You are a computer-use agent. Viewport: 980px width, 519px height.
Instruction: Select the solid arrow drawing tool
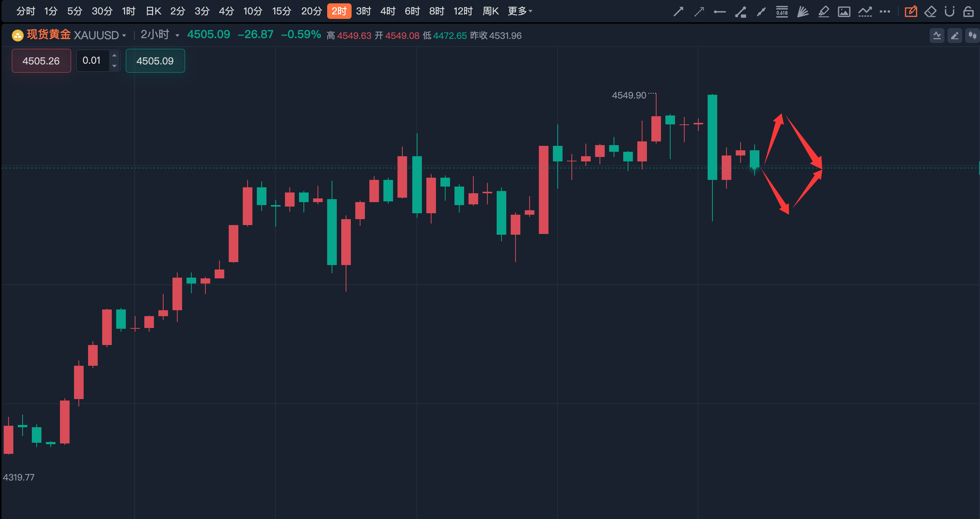[678, 11]
